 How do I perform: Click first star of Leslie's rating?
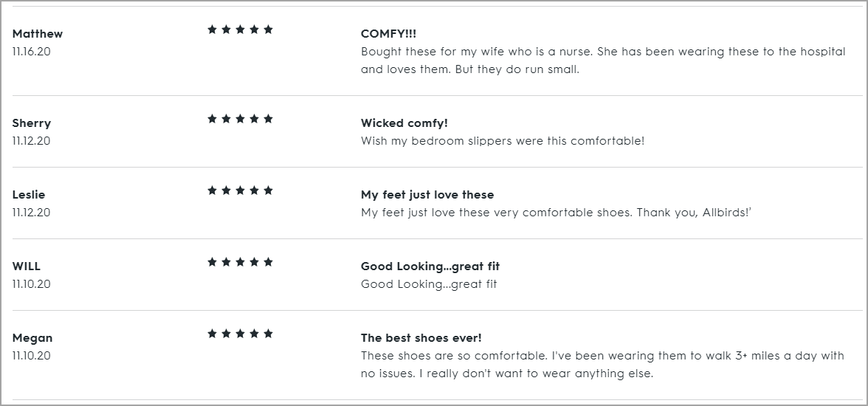[213, 190]
